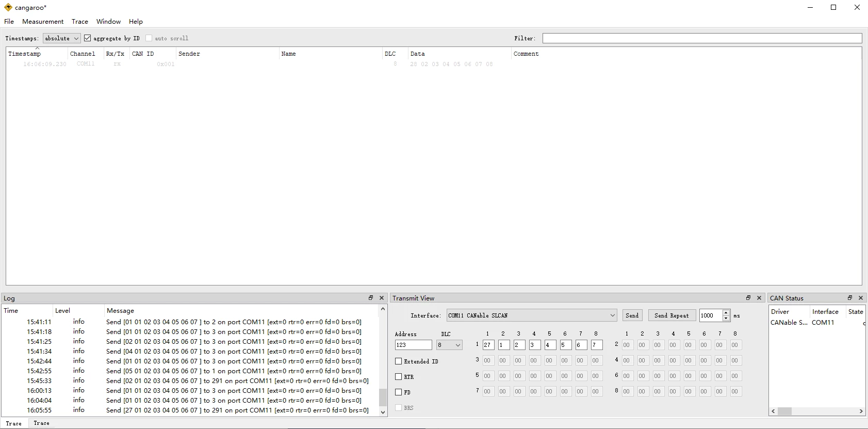Click the Rx/Tx column header
Image resolution: width=868 pixels, height=429 pixels.
(117, 54)
